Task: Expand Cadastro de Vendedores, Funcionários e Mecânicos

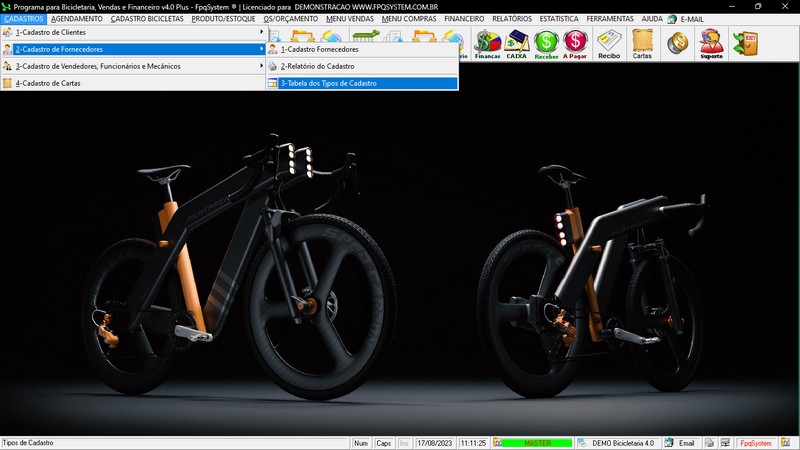Action: pyautogui.click(x=98, y=66)
